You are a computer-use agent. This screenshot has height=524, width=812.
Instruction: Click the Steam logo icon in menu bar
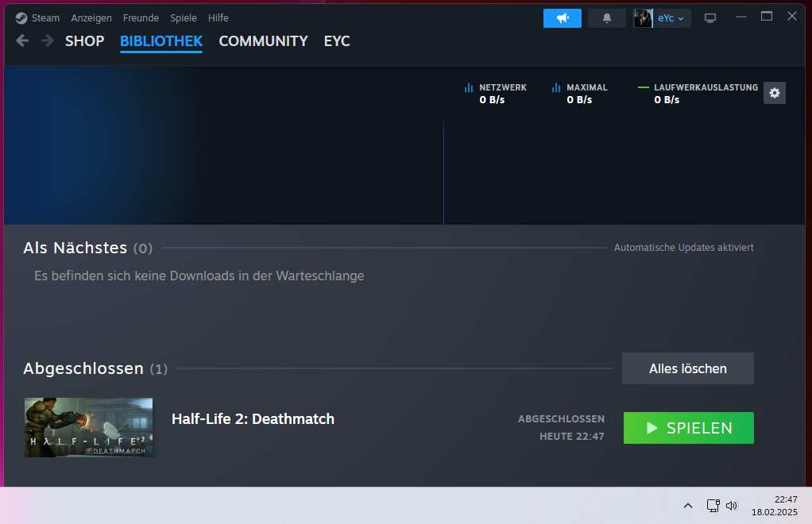21,18
